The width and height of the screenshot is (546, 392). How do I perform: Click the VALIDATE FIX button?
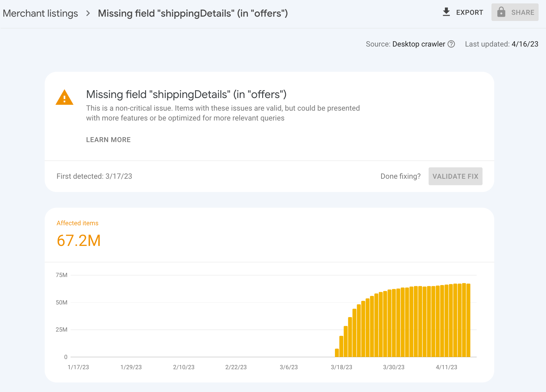coord(455,176)
